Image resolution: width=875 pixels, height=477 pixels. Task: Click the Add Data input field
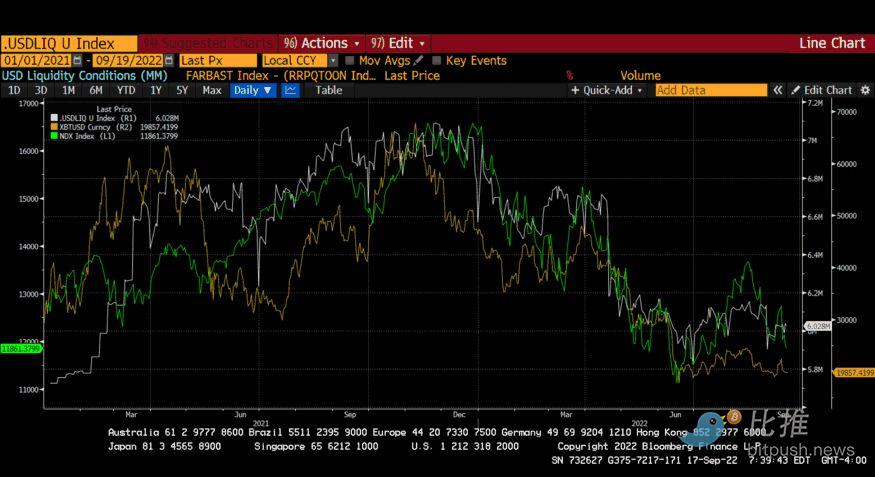(x=710, y=90)
